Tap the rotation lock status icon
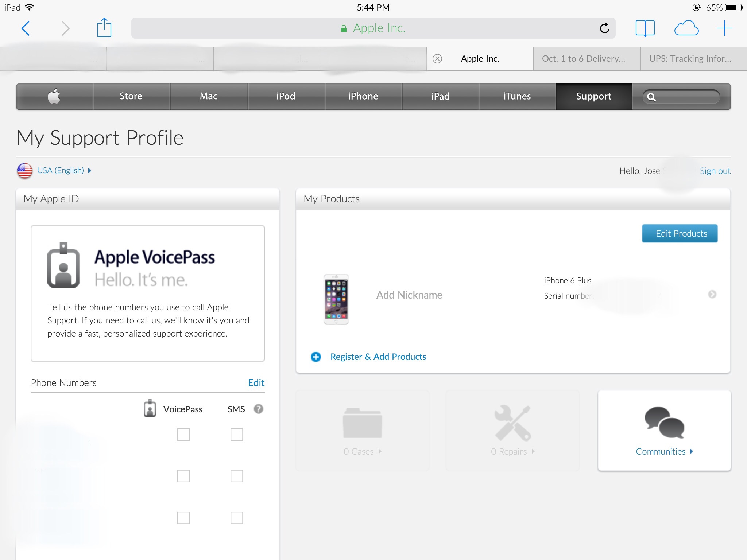Screen dimensions: 747x560 point(696,7)
